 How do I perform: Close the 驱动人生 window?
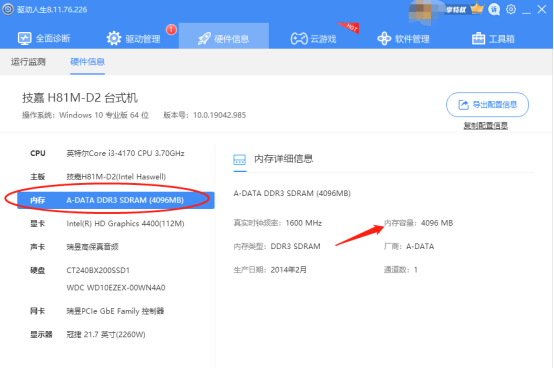click(x=542, y=9)
